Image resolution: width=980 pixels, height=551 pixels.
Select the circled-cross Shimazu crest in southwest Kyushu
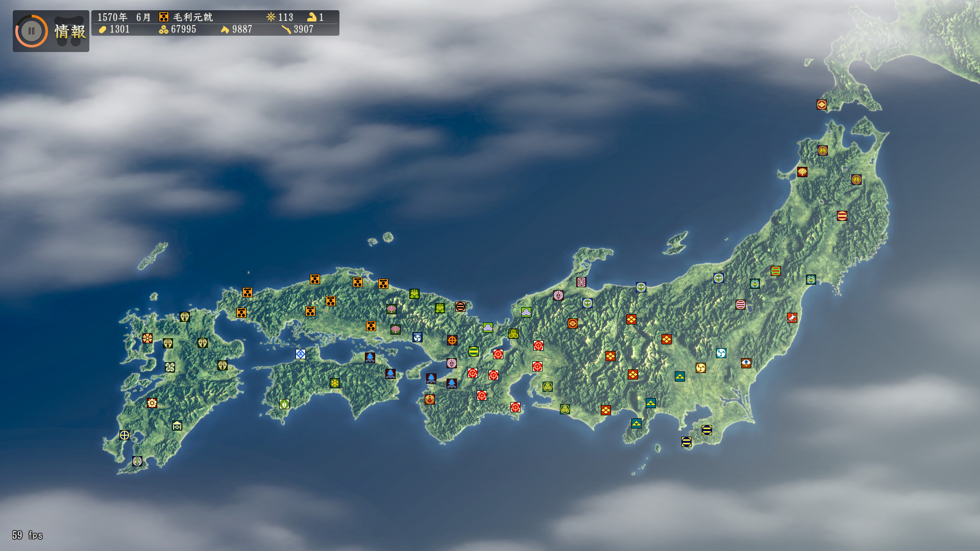pyautogui.click(x=125, y=435)
